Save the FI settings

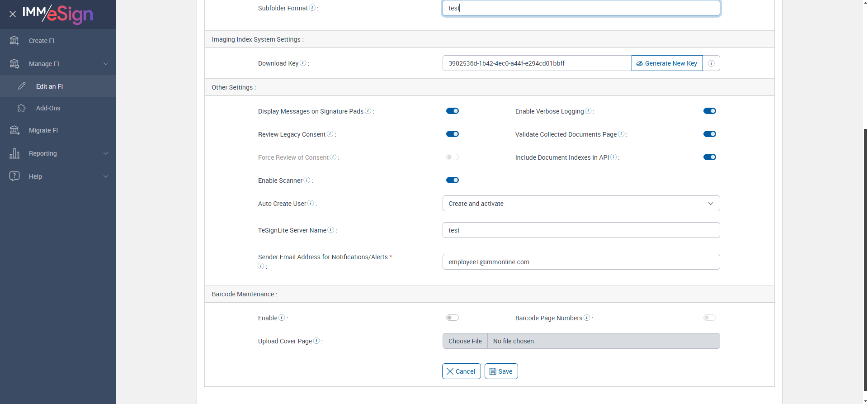click(x=501, y=371)
